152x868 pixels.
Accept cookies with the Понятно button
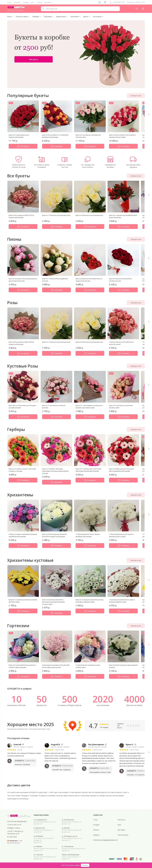click(x=85, y=865)
